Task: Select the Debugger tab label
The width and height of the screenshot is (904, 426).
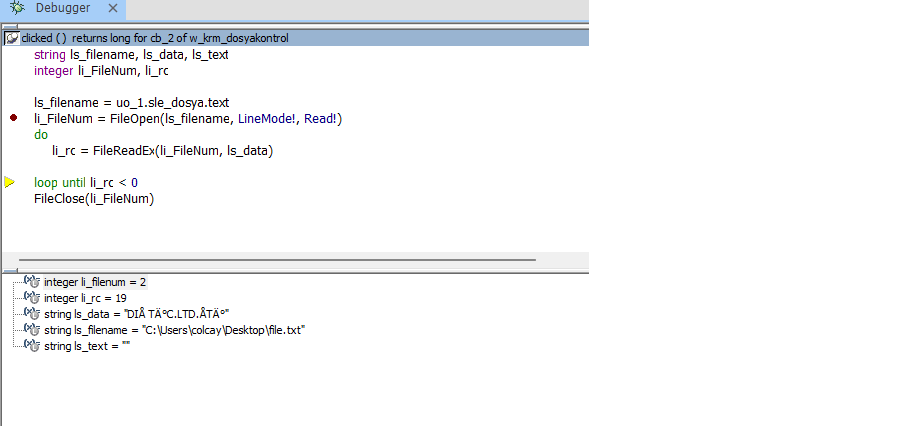Action: point(62,8)
